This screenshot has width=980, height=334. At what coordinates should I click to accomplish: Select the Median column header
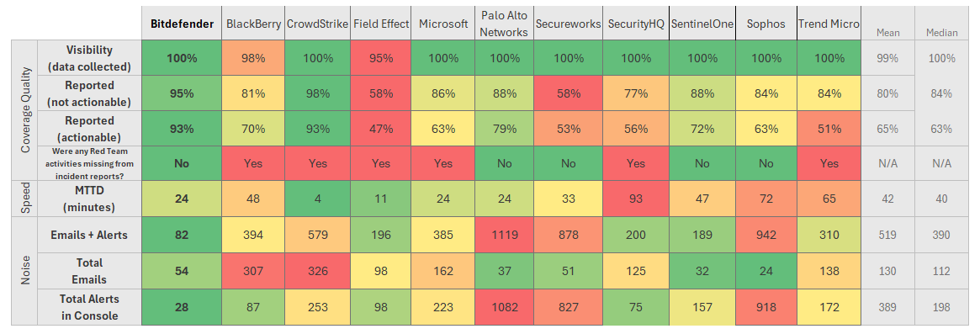[942, 33]
